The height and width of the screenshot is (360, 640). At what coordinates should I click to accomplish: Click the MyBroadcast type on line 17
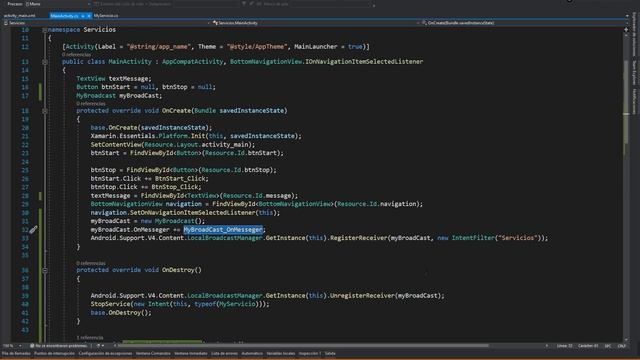96,96
